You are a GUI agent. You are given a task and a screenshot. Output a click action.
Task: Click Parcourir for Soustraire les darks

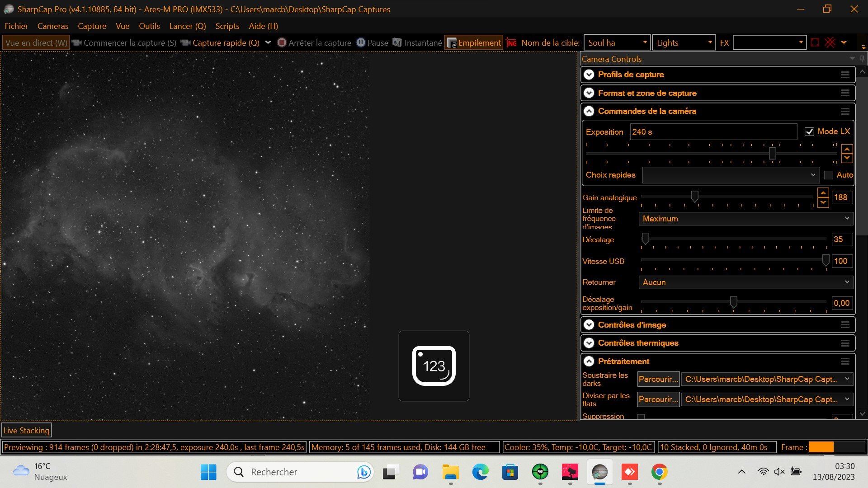click(658, 379)
